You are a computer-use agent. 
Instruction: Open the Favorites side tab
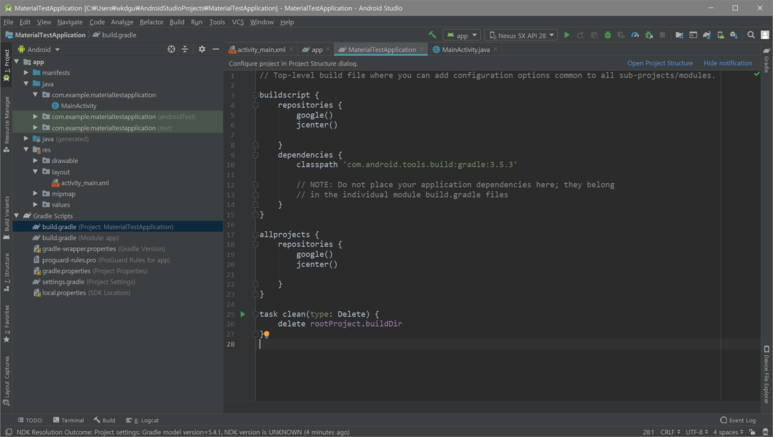[x=6, y=324]
